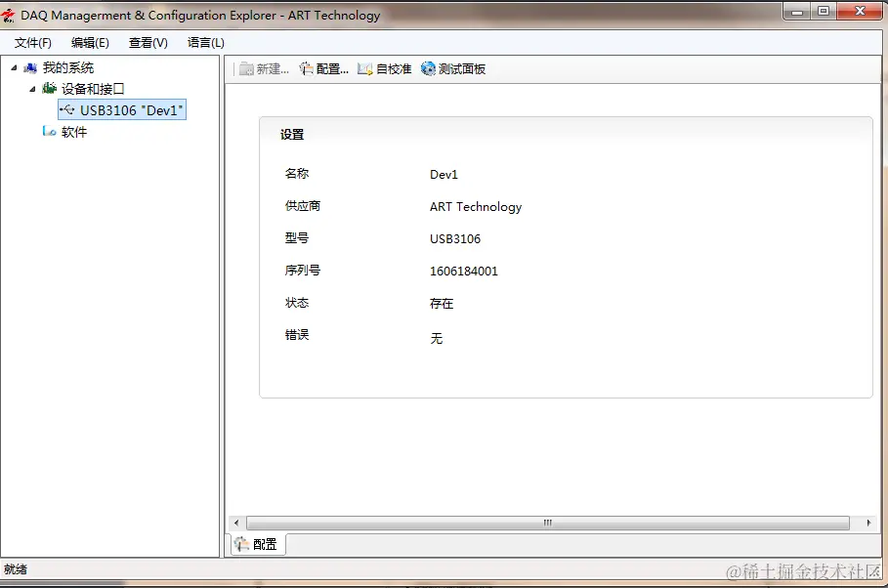Click the serial number 1606184001

pyautogui.click(x=464, y=272)
